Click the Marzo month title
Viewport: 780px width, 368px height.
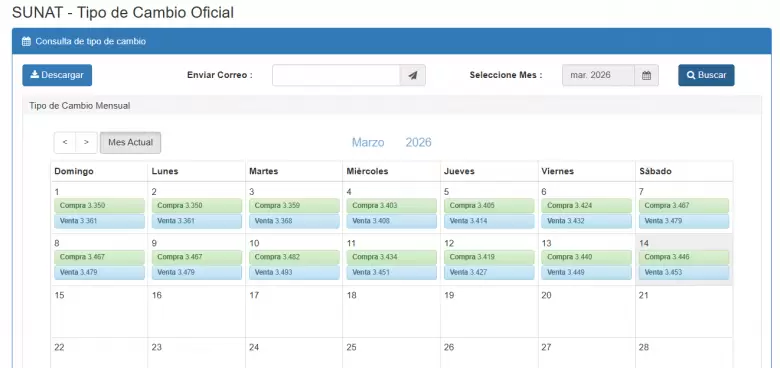(x=368, y=143)
